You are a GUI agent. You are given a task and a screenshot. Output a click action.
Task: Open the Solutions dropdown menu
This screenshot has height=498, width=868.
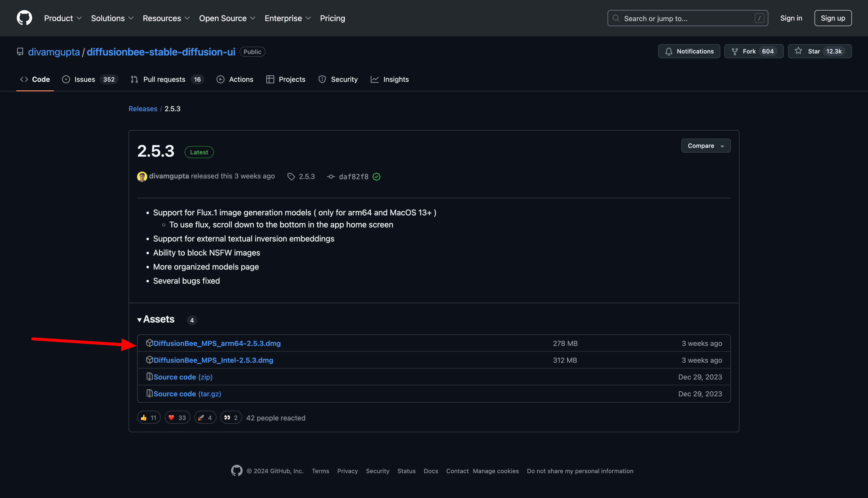click(112, 18)
